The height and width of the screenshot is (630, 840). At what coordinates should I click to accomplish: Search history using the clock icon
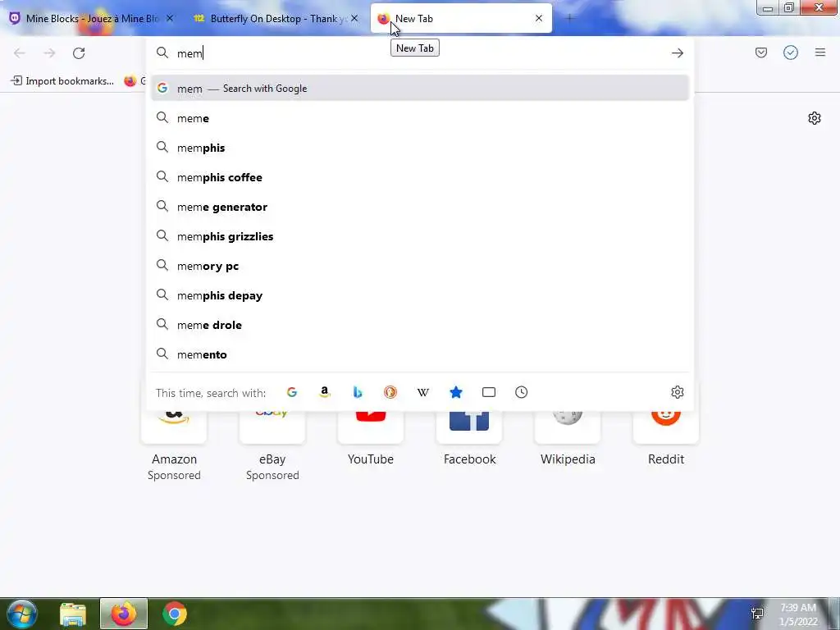click(x=521, y=392)
